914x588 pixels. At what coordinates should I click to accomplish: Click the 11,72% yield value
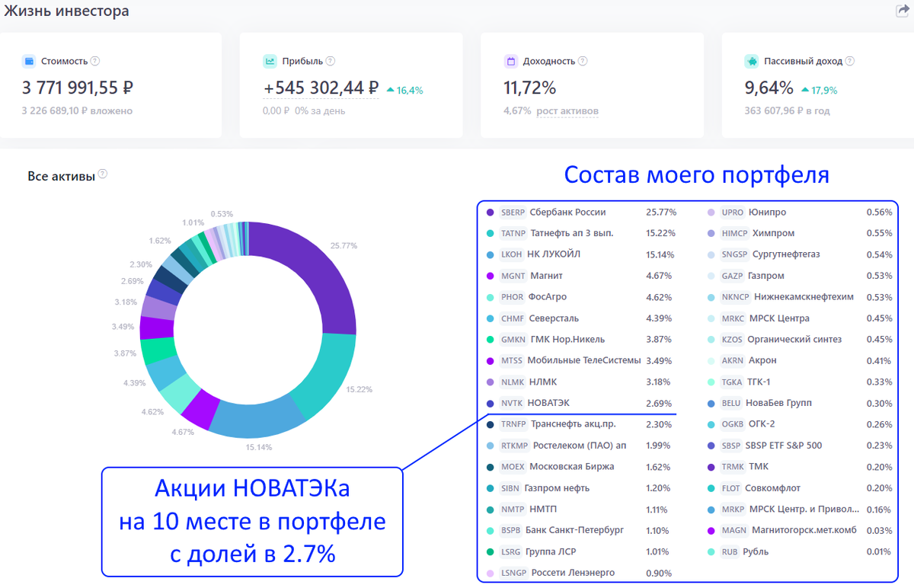530,88
